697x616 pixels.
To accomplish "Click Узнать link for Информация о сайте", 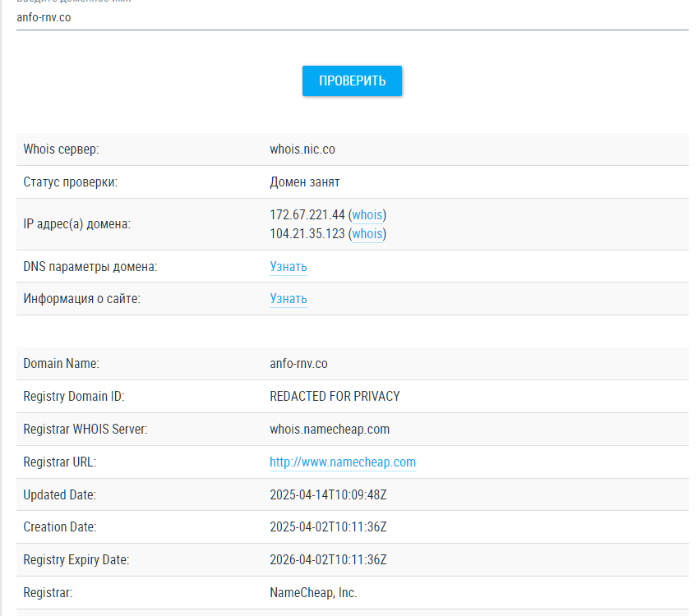I will (x=288, y=299).
